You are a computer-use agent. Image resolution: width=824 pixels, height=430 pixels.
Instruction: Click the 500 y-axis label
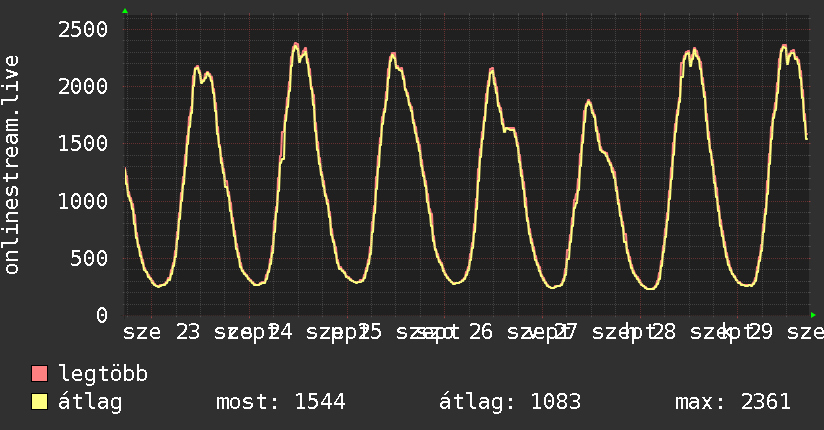pos(89,258)
